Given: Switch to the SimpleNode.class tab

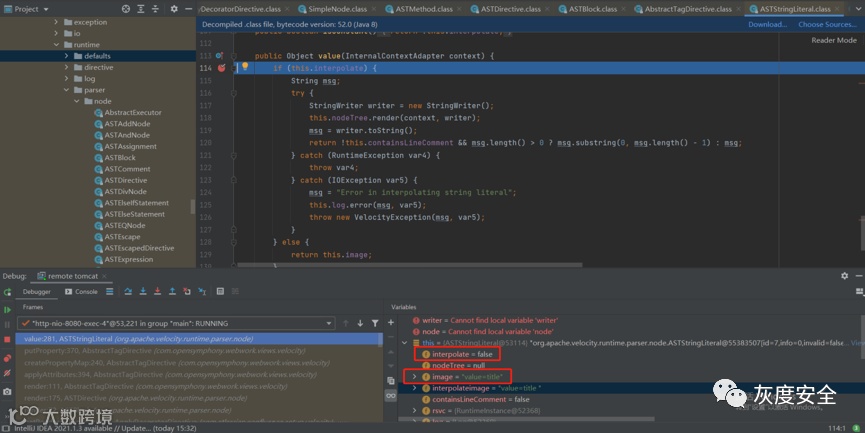Looking at the screenshot, I should tap(336, 8).
